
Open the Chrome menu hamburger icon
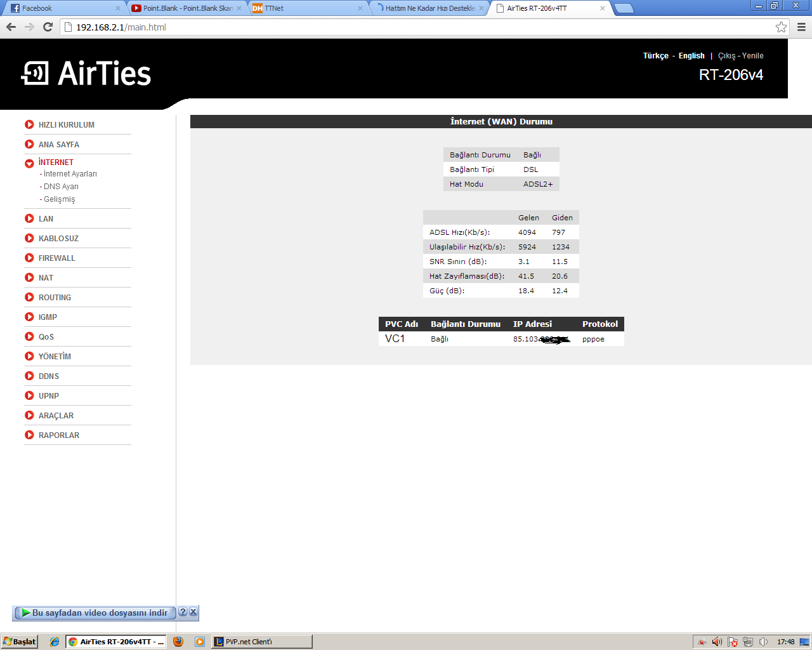pyautogui.click(x=801, y=27)
